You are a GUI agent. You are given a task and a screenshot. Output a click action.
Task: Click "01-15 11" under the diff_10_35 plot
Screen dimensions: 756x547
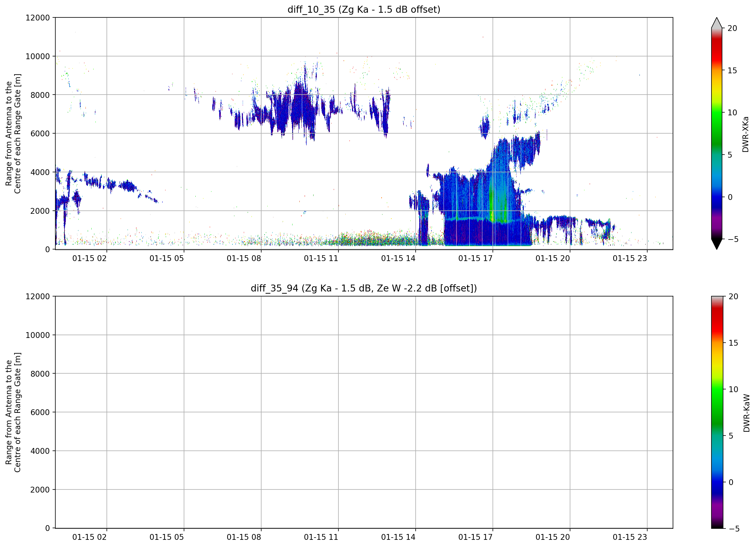(321, 258)
